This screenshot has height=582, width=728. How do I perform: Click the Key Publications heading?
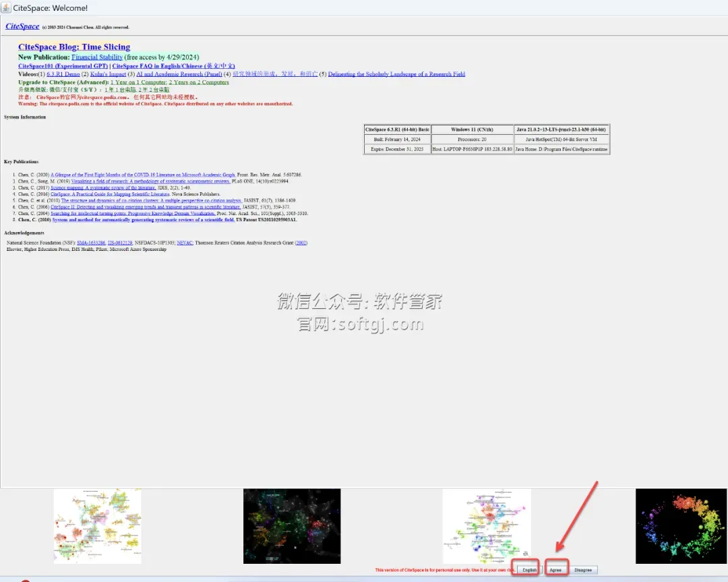pyautogui.click(x=22, y=162)
